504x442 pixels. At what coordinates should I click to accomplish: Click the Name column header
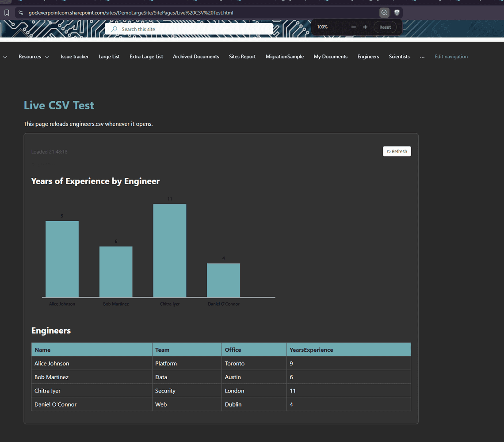point(92,350)
